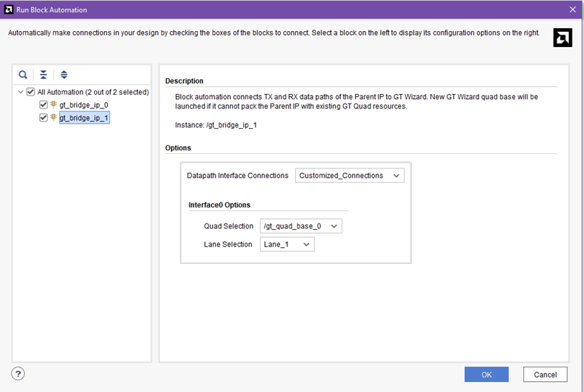This screenshot has width=584, height=392.
Task: Click the block icon beside gt_bridge_ip_1
Action: 54,117
